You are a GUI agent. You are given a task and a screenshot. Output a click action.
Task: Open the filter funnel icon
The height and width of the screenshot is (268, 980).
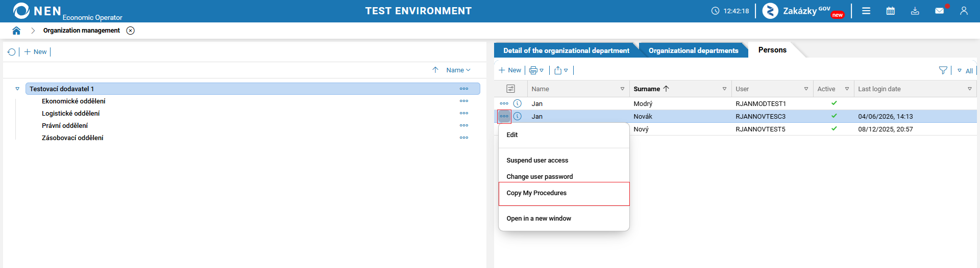(943, 70)
